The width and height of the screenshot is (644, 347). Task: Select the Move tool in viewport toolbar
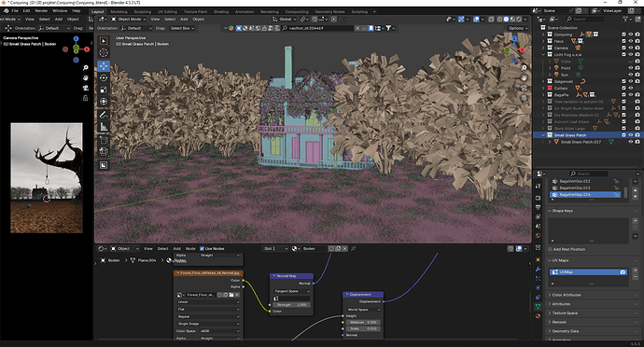(104, 65)
